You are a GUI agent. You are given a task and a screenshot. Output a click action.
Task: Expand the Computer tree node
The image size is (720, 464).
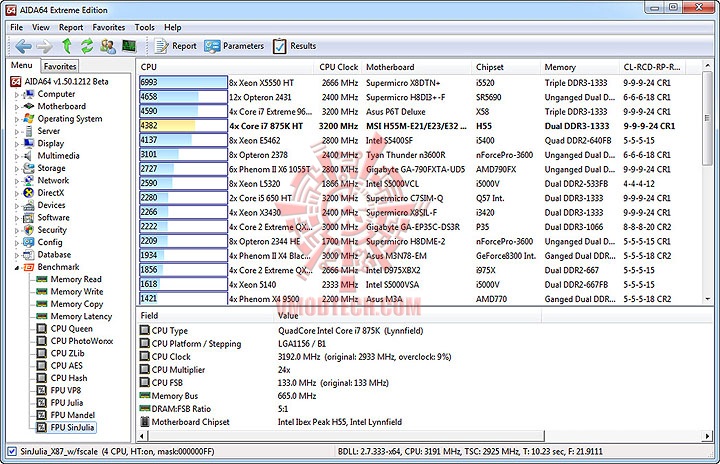17,95
